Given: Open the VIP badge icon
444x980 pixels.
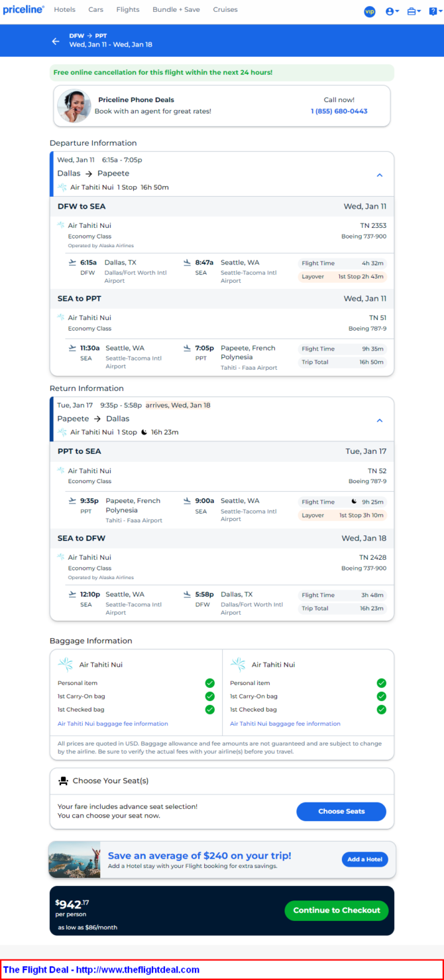Looking at the screenshot, I should pyautogui.click(x=370, y=11).
